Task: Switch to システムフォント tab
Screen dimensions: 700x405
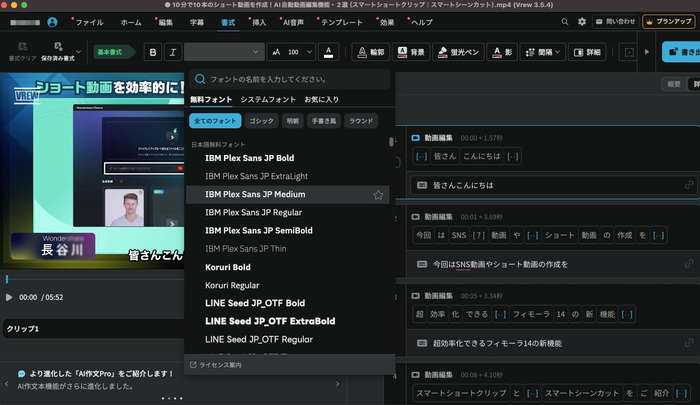Action: coord(268,100)
